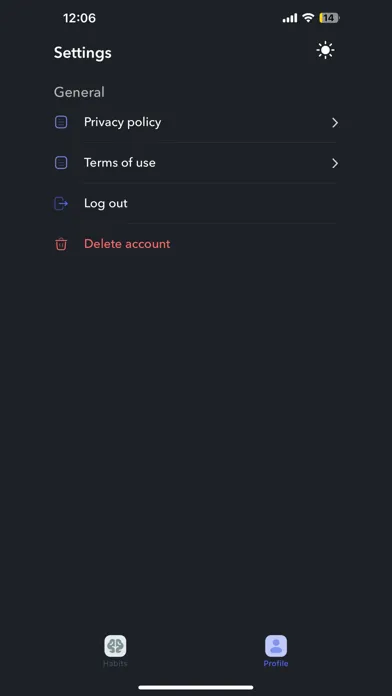Viewport: 392px width, 696px height.
Task: Expand the Privacy policy chevron
Action: (x=335, y=123)
